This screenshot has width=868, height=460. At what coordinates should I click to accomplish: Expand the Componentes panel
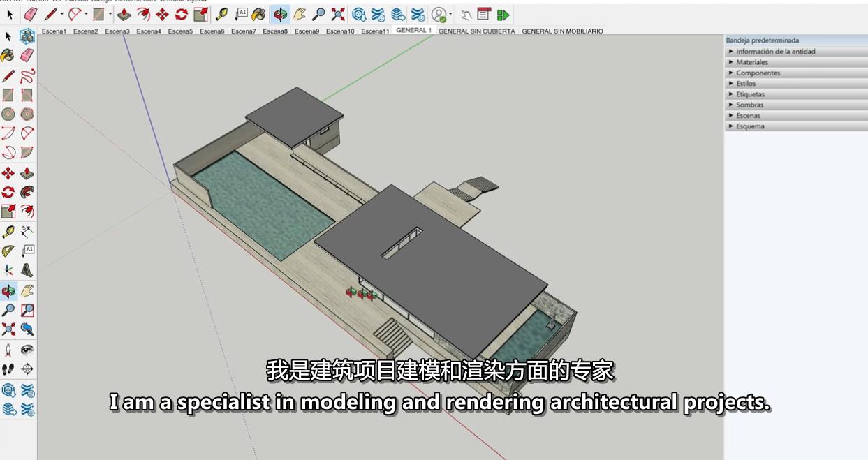(x=796, y=73)
